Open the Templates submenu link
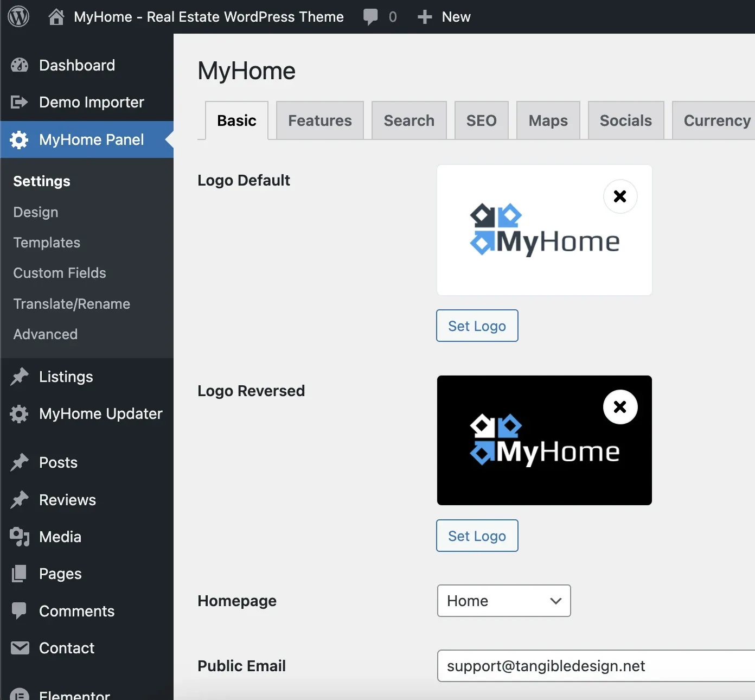The width and height of the screenshot is (755, 700). 47,243
